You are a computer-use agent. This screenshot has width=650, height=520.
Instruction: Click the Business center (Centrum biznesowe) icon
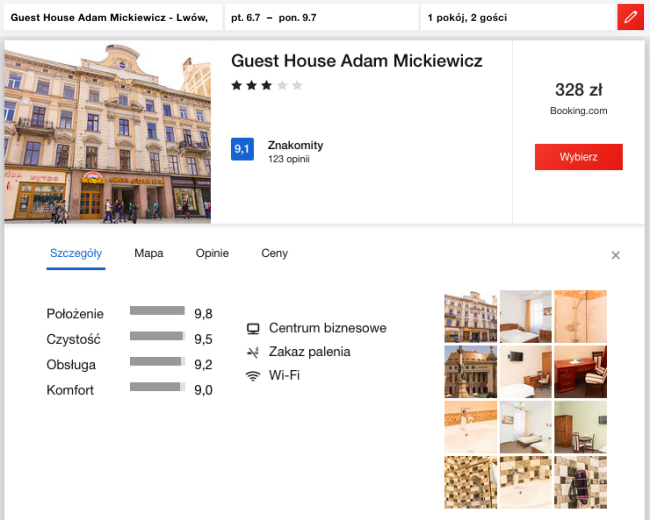pyautogui.click(x=253, y=328)
